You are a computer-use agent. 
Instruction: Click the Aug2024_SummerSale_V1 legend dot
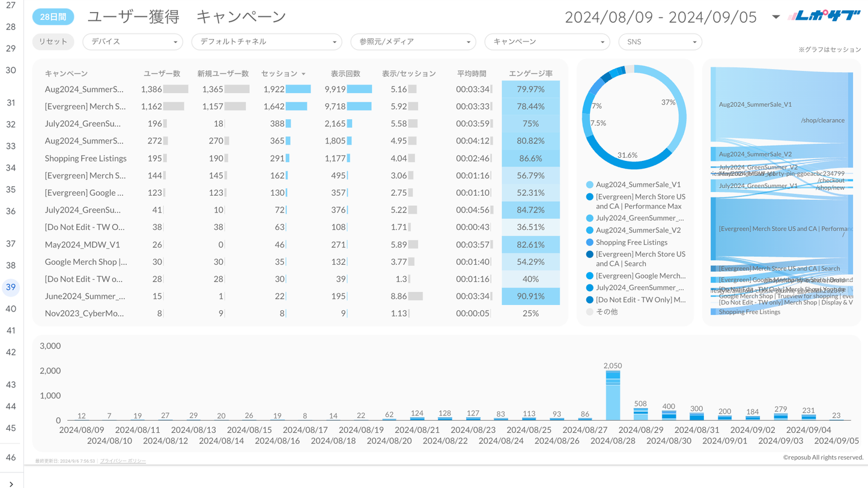589,185
